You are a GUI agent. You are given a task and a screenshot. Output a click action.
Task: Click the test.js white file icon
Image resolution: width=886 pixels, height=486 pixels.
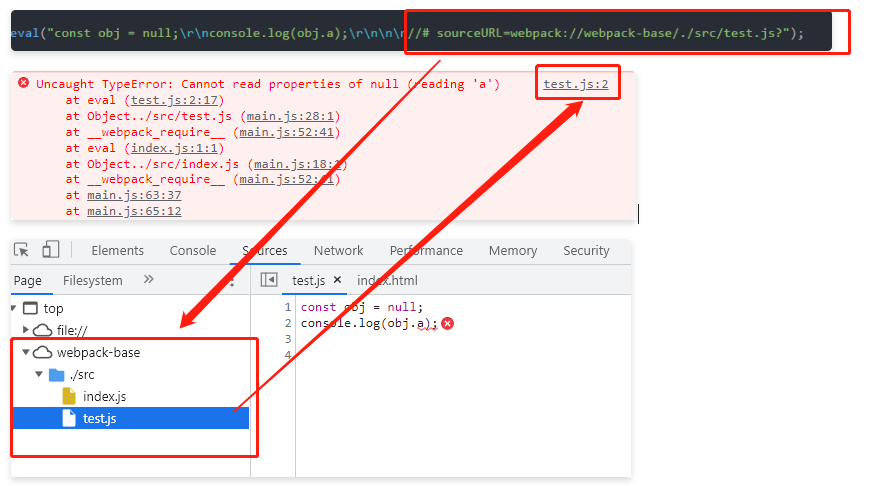(69, 418)
